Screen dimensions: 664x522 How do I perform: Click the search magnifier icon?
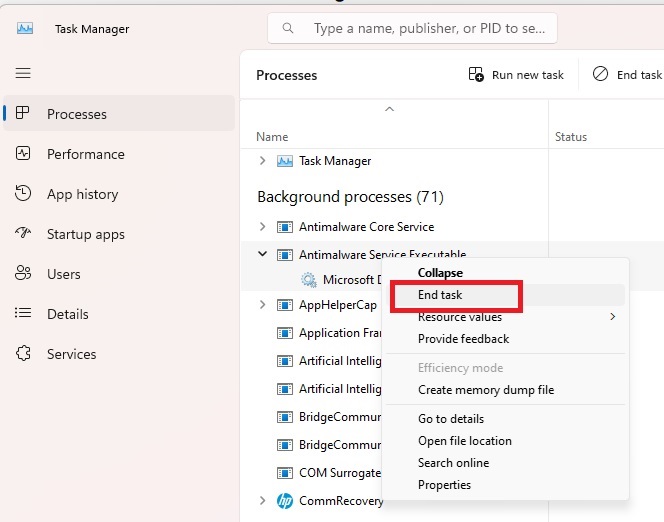pos(288,28)
